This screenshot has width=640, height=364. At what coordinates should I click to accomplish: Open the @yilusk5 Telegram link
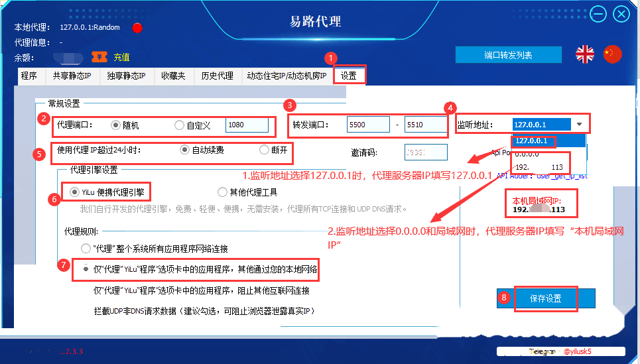(577, 351)
